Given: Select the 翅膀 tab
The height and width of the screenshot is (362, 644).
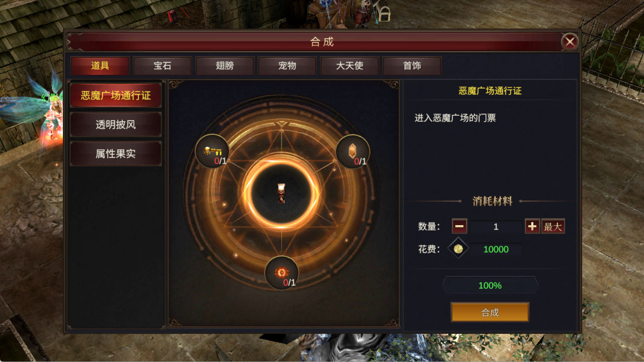Looking at the screenshot, I should point(225,66).
